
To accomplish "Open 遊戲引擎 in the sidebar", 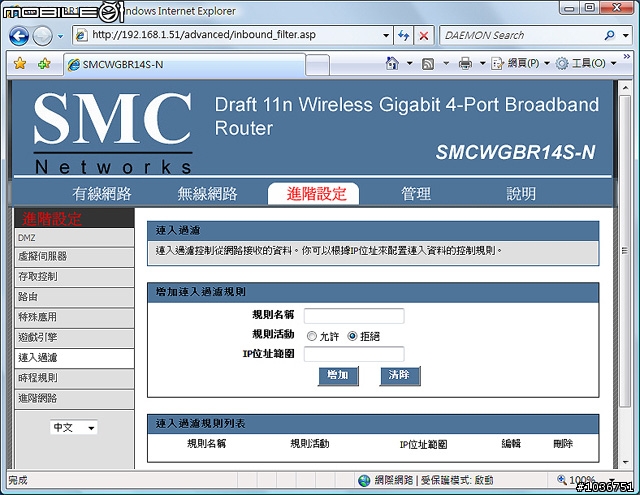I will pos(74,337).
